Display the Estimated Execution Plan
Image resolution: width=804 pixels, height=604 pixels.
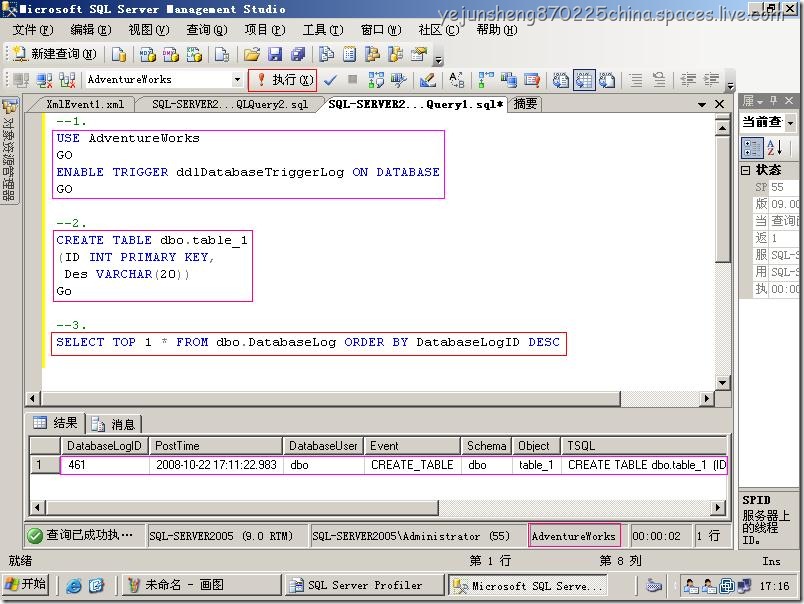click(x=376, y=80)
